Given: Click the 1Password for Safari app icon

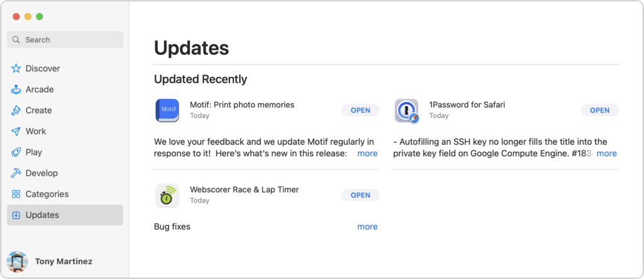Looking at the screenshot, I should click(407, 110).
